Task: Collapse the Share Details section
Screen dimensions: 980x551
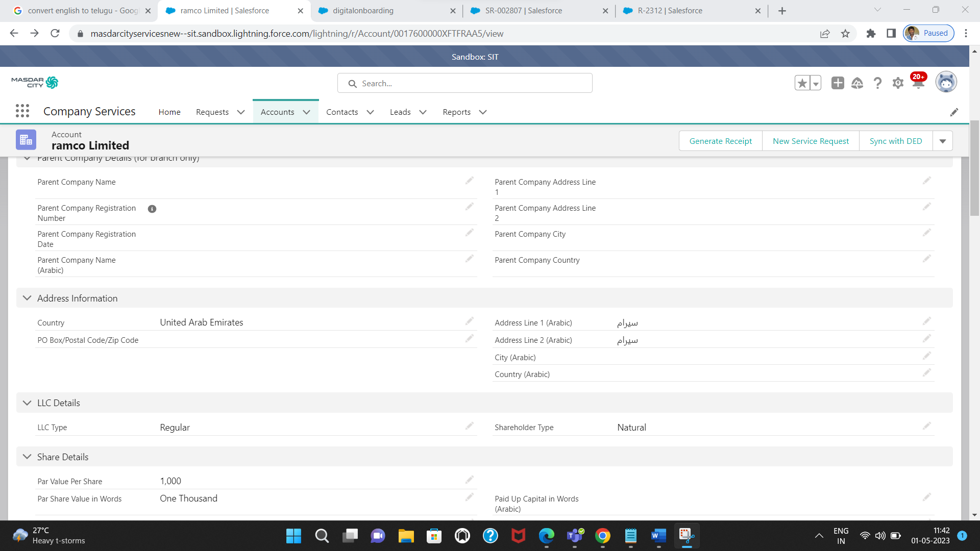Action: pos(27,457)
